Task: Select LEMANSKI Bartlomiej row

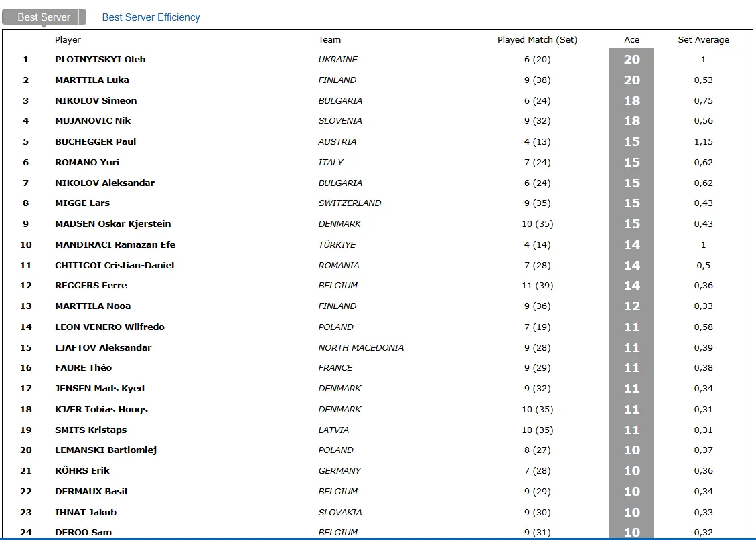Action: click(x=378, y=450)
